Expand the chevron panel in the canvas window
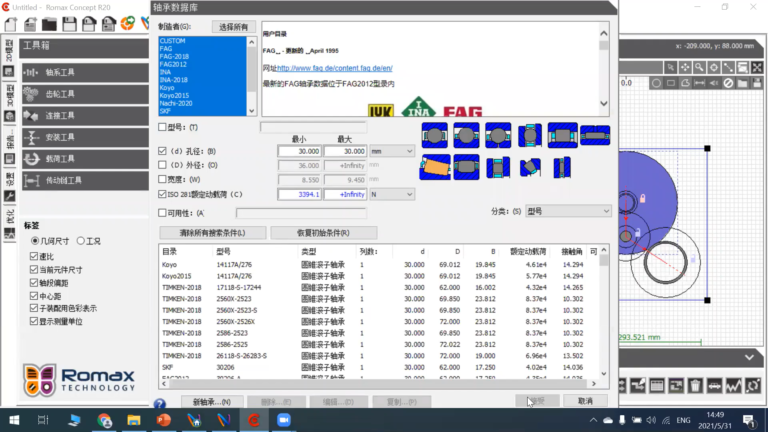Screen dimensions: 768x432 tap(749, 358)
